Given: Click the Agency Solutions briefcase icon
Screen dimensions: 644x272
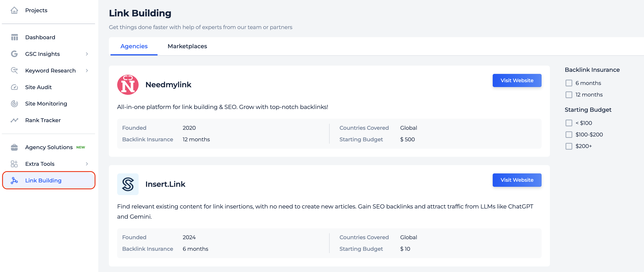Looking at the screenshot, I should coord(14,147).
